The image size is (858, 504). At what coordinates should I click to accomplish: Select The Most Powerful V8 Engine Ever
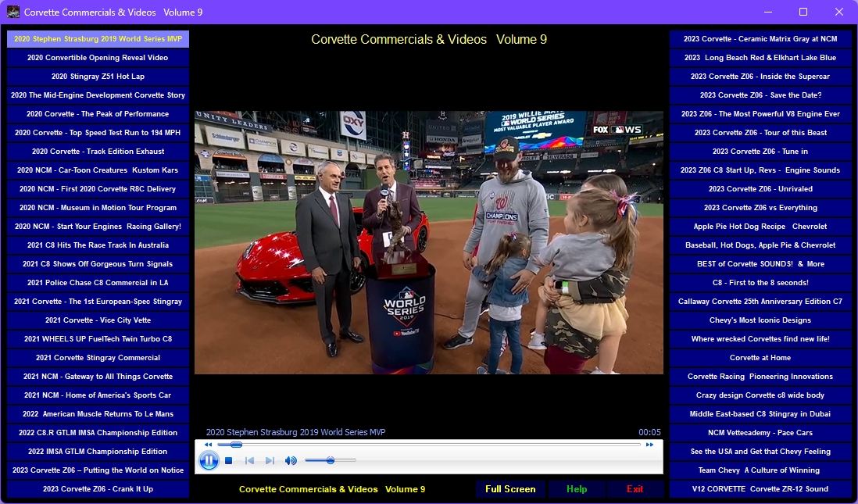tap(760, 114)
